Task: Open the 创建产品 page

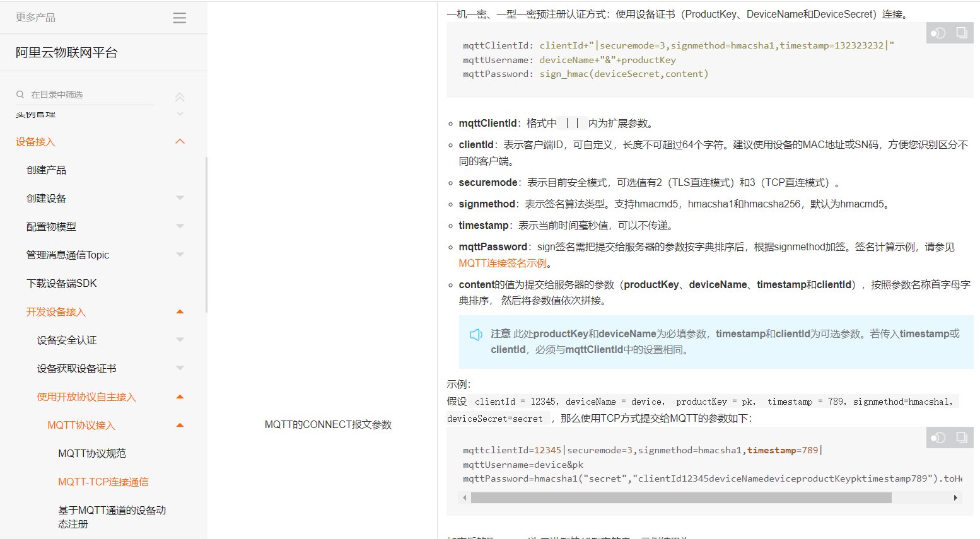Action: (46, 170)
